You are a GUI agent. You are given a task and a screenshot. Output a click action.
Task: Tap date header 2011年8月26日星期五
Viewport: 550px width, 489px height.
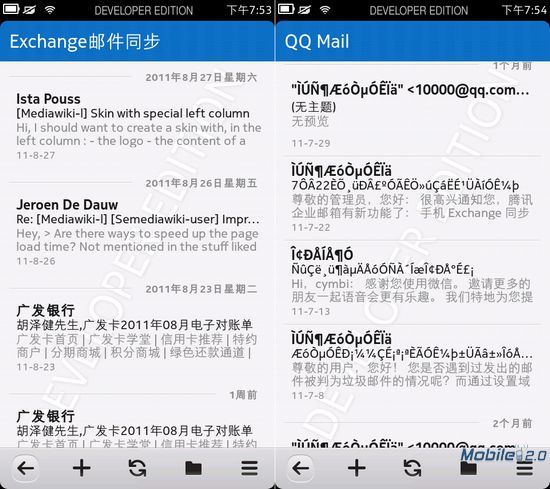[x=201, y=183]
